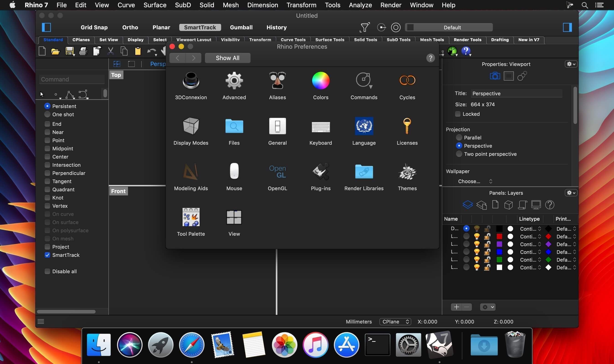Viewport: 614px width, 364px height.
Task: Uncheck the SmartTrack osnap checkbox
Action: point(47,255)
